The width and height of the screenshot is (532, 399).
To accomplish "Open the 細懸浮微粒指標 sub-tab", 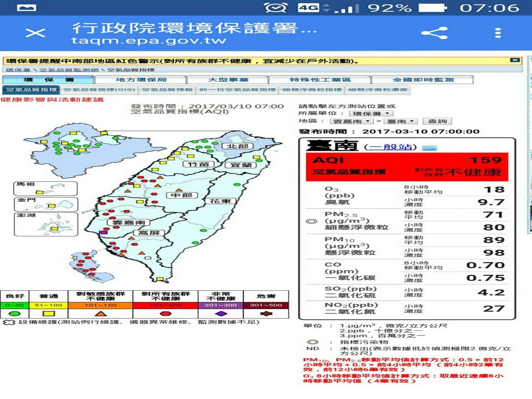I will (x=312, y=90).
